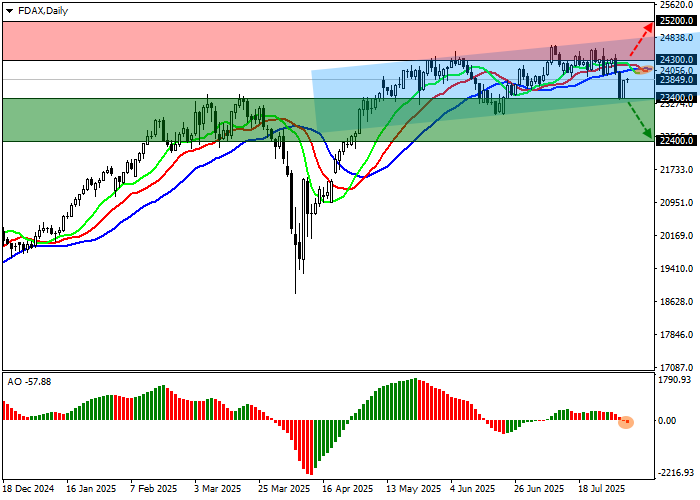Select the 22400.0 price level label
This screenshot has height=500, width=700.
click(x=676, y=141)
